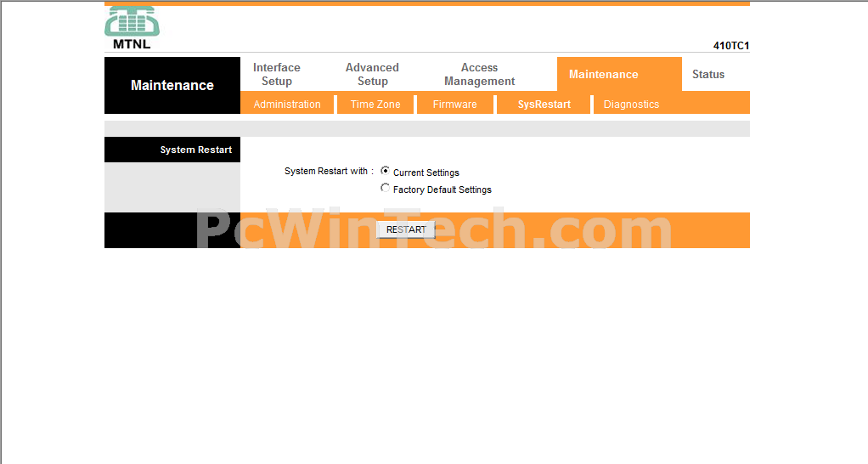This screenshot has height=464, width=868.
Task: Open the Administration sub-menu
Action: [x=287, y=104]
